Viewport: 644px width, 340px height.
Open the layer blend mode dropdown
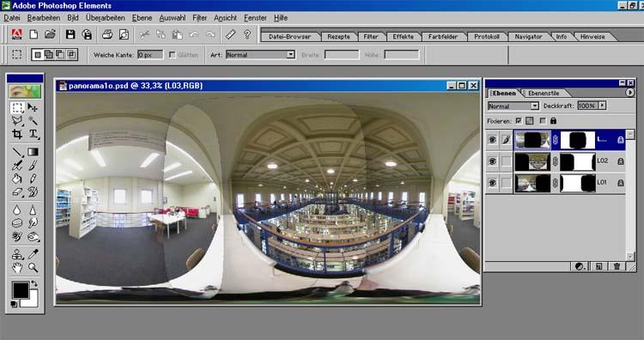pos(513,106)
